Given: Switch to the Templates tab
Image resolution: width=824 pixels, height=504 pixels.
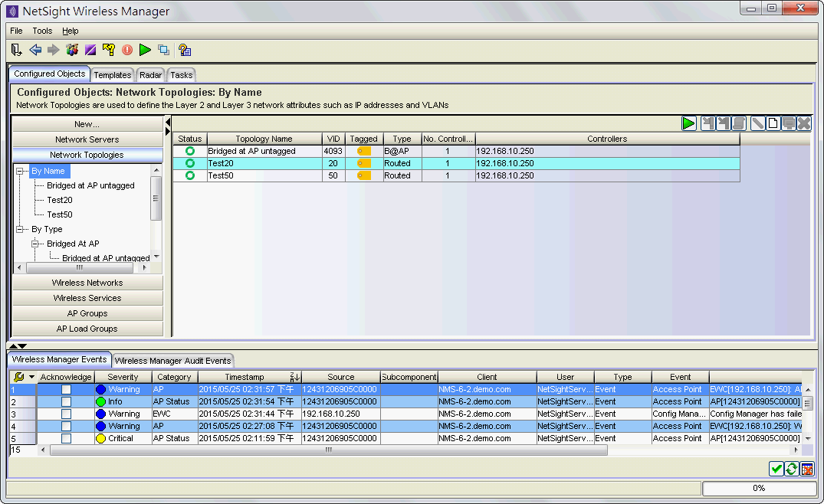Looking at the screenshot, I should pos(113,75).
